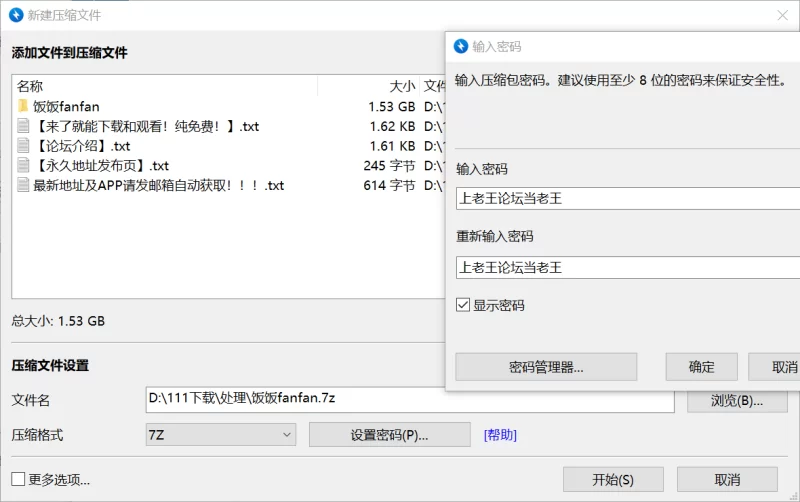This screenshot has width=800, height=502.
Task: Click the 1.62 KB size cell
Action: click(392, 126)
